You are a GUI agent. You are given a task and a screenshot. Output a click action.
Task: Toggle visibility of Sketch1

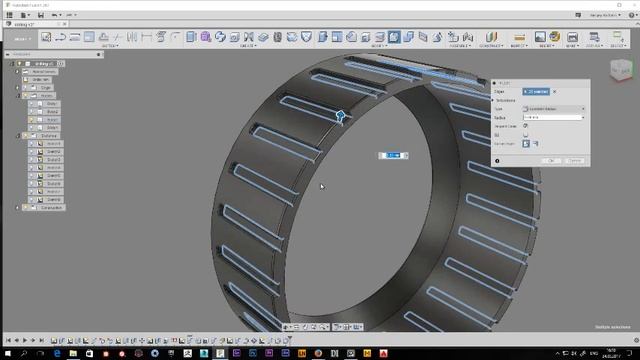[x=31, y=144]
